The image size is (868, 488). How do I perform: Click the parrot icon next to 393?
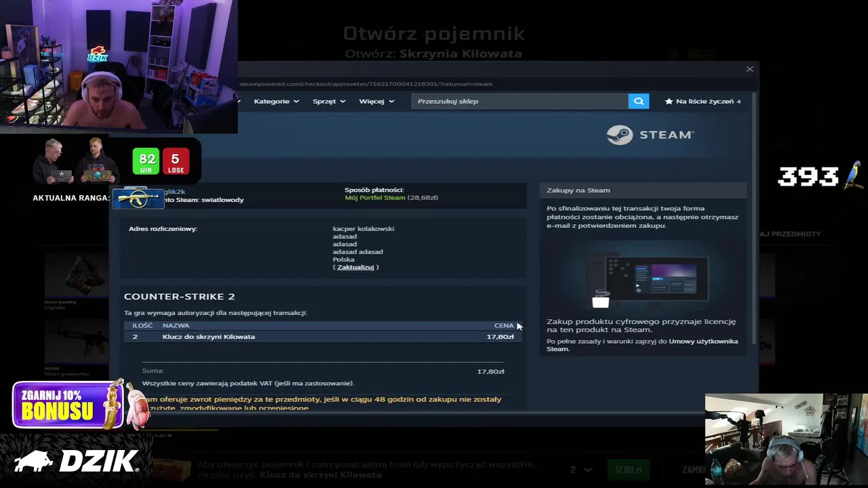pyautogui.click(x=852, y=176)
